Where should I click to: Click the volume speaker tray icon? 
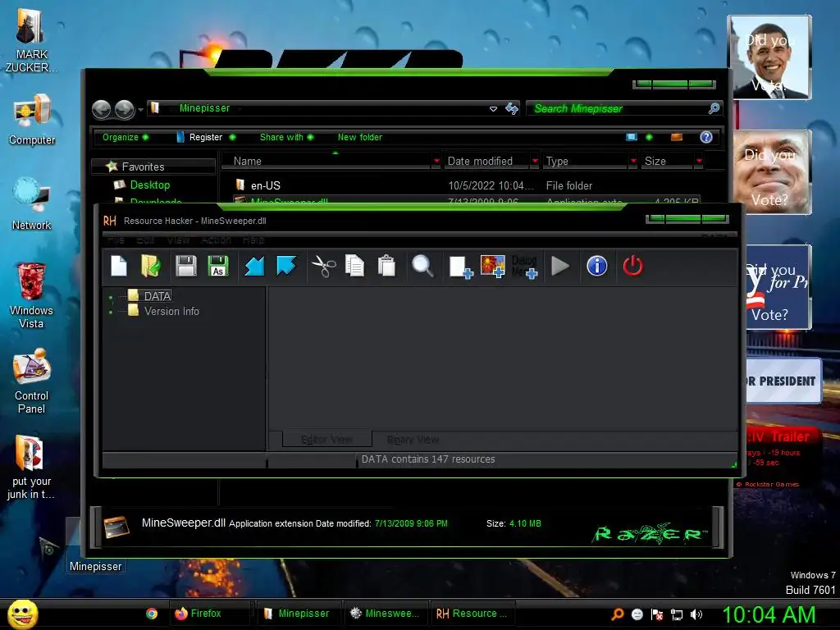click(696, 614)
